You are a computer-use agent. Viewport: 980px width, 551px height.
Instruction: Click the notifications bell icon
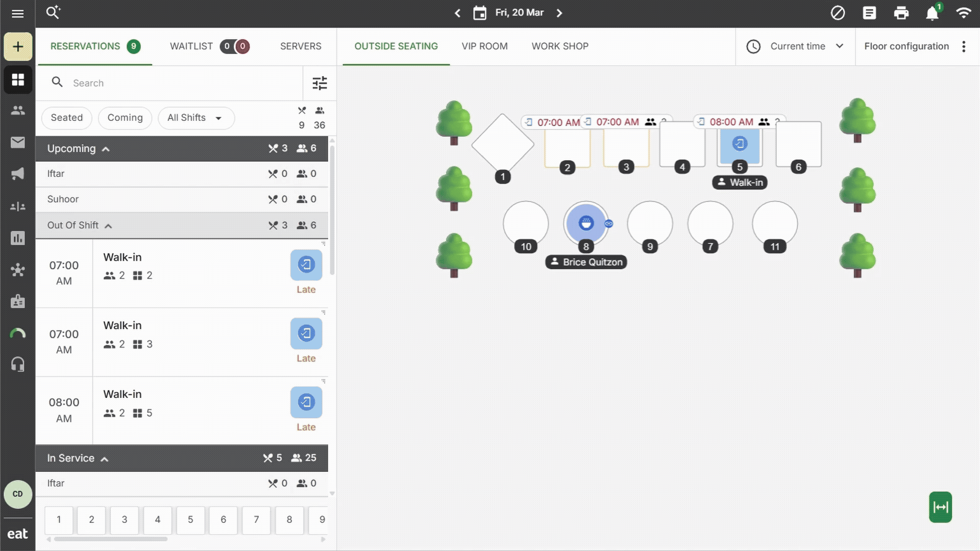tap(932, 13)
